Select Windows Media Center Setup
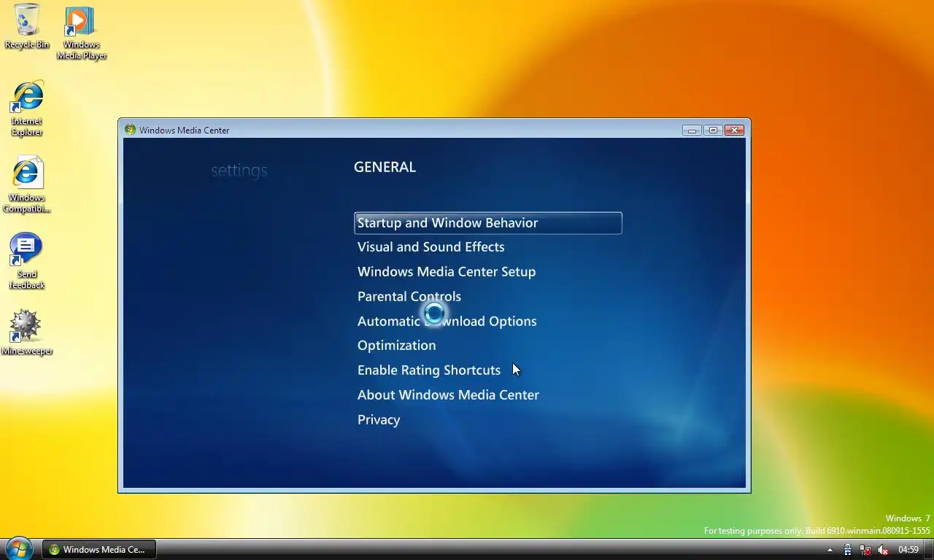934x560 pixels. tap(447, 272)
